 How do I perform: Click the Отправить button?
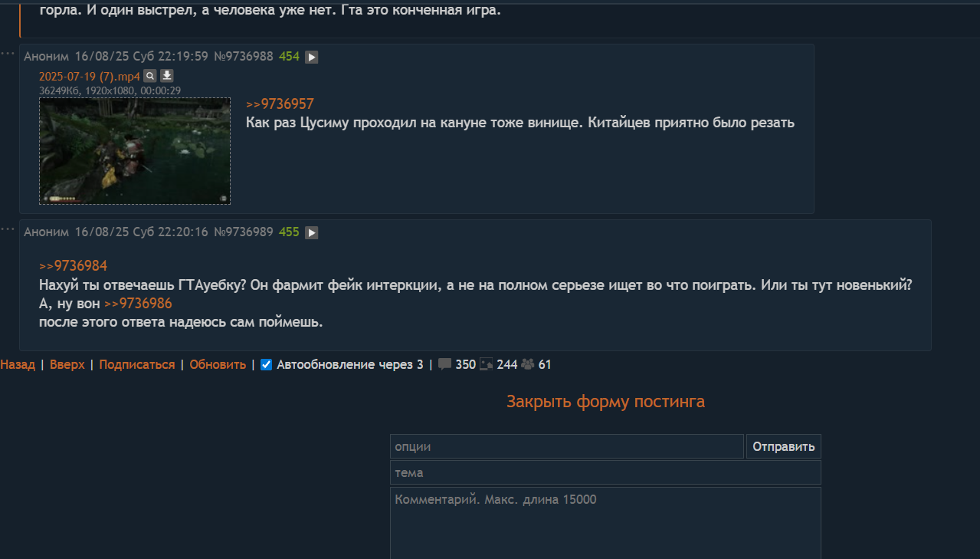[784, 446]
